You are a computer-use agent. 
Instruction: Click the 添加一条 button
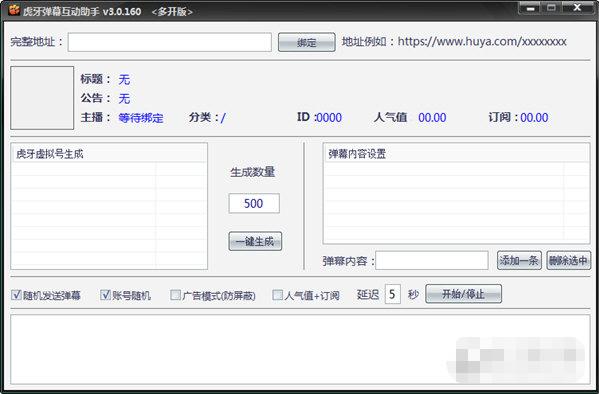click(519, 261)
